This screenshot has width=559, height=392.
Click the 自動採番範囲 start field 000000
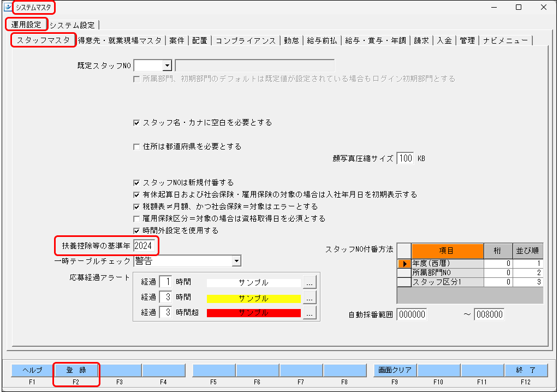click(x=412, y=314)
